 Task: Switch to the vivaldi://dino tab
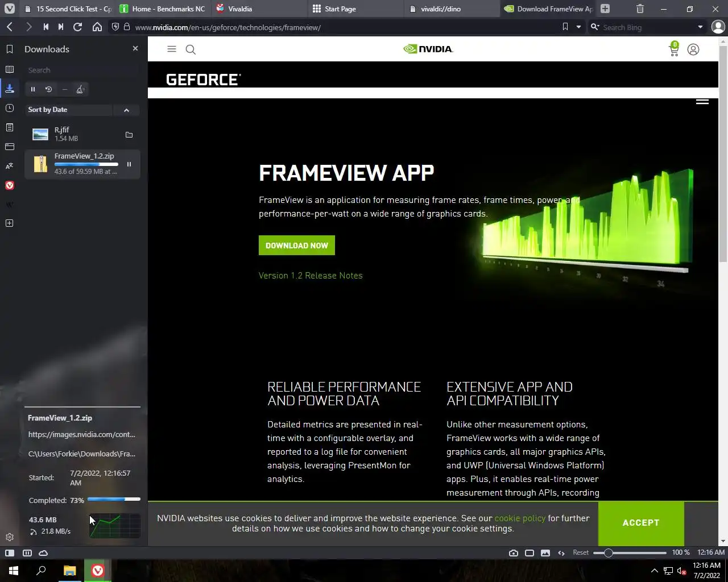click(452, 9)
